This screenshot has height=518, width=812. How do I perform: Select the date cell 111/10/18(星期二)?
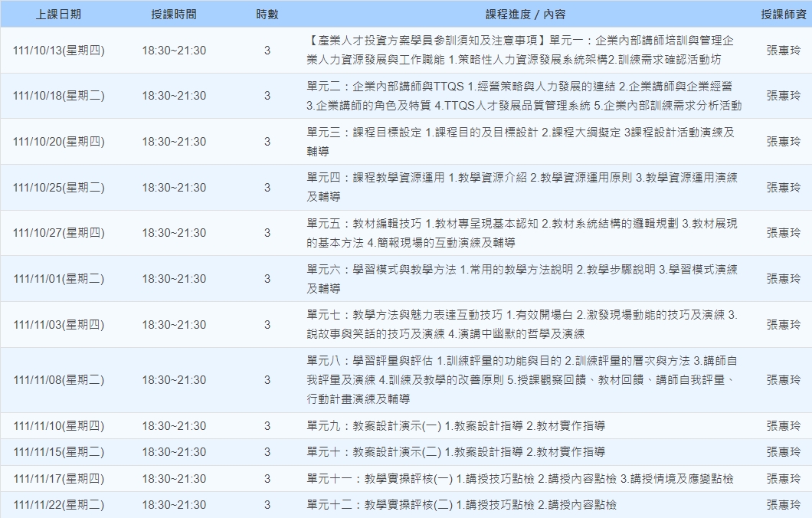click(59, 96)
